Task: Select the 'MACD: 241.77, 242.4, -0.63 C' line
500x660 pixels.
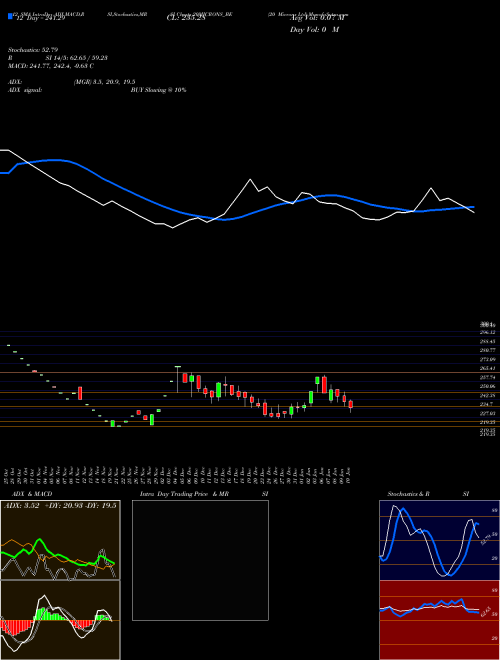Action: click(x=51, y=66)
